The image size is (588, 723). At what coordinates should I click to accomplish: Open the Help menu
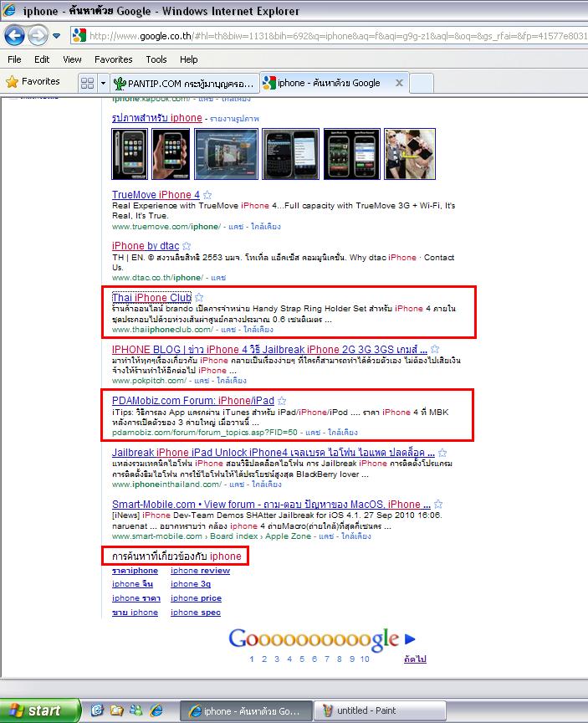click(x=188, y=59)
